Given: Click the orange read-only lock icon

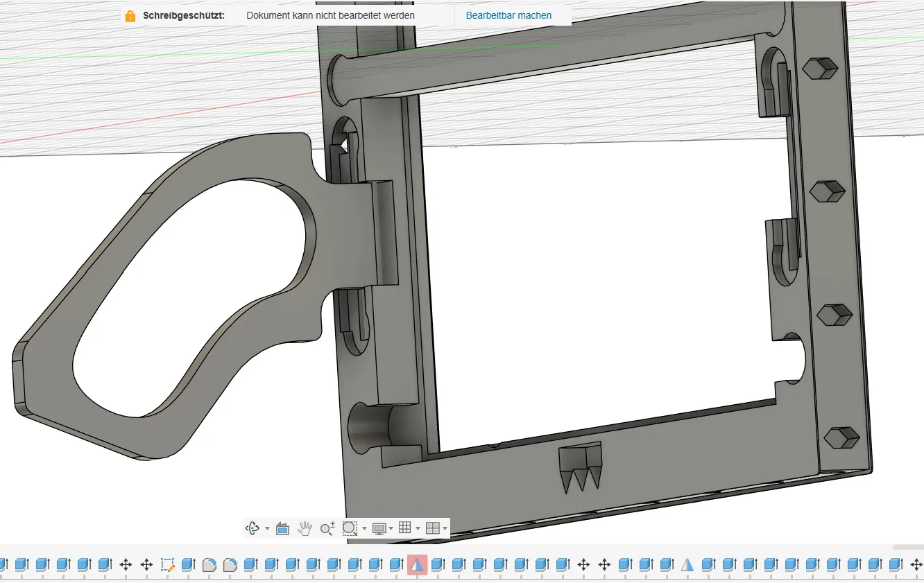Looking at the screenshot, I should coord(130,15).
